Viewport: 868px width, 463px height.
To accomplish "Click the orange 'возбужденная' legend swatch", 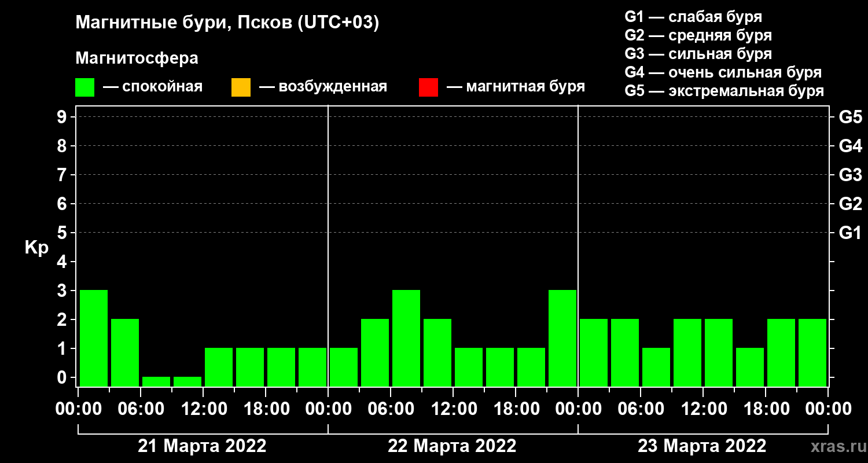I will (241, 87).
